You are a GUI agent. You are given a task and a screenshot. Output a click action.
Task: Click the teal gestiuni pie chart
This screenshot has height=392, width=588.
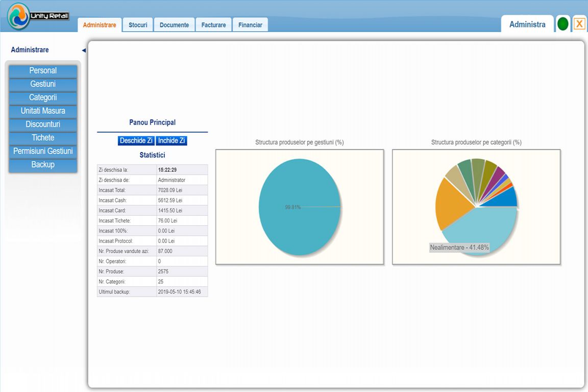[x=300, y=207]
